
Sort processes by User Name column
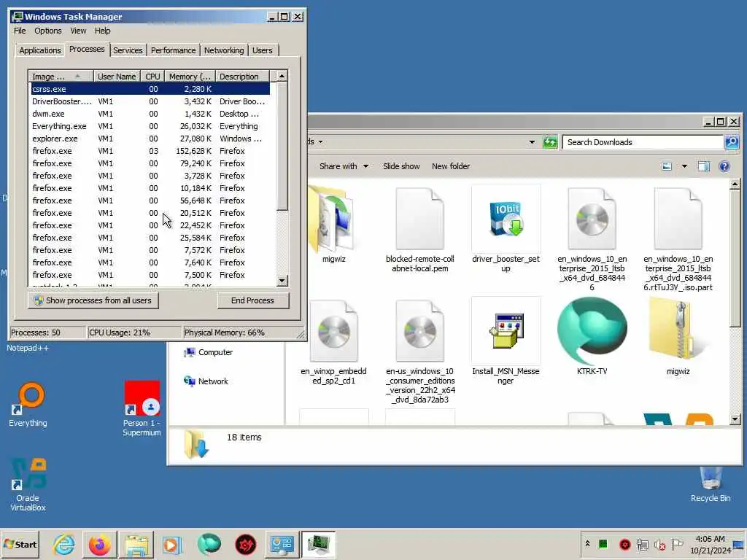coord(117,77)
